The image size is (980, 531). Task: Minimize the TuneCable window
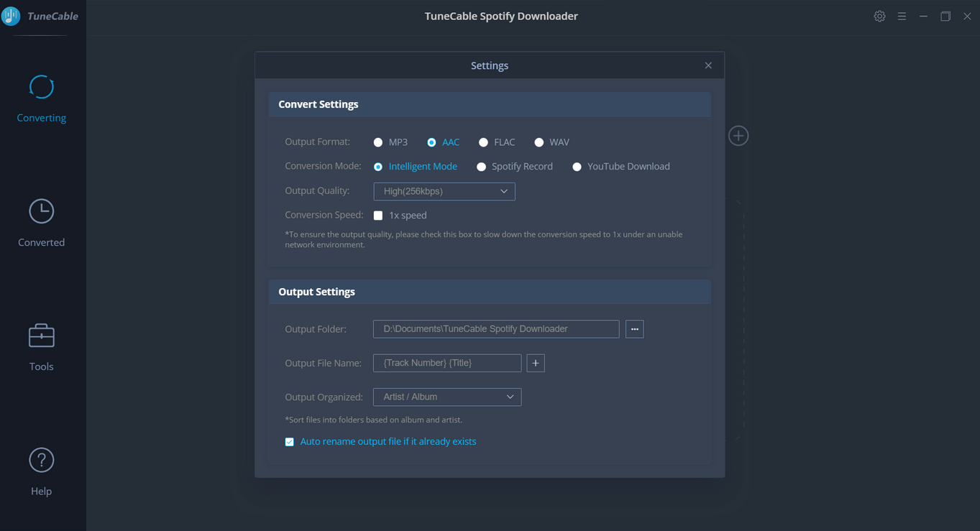click(x=923, y=16)
